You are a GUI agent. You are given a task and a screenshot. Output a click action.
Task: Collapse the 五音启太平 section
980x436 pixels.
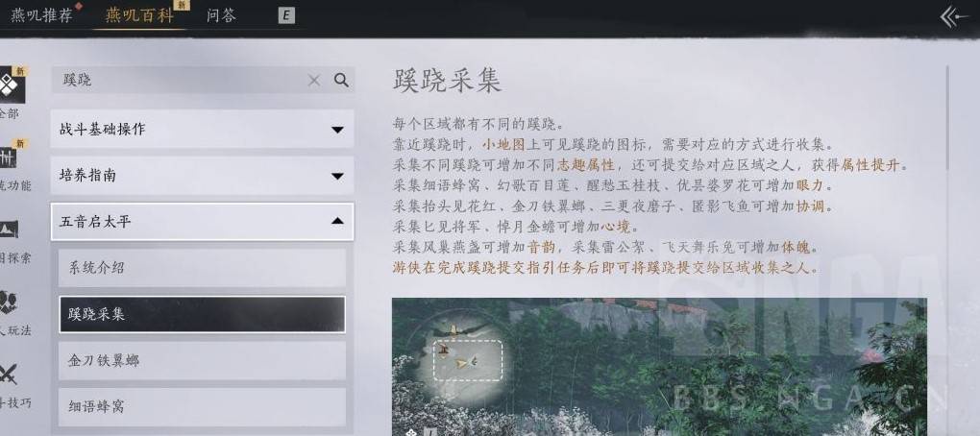point(202,222)
